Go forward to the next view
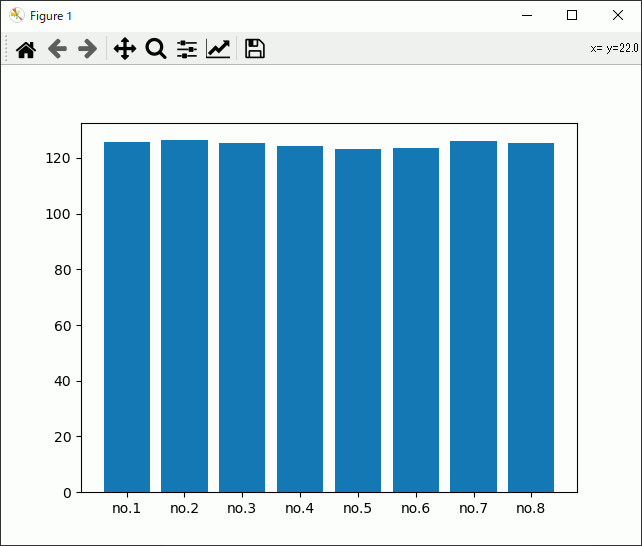The width and height of the screenshot is (642, 546). (87, 49)
